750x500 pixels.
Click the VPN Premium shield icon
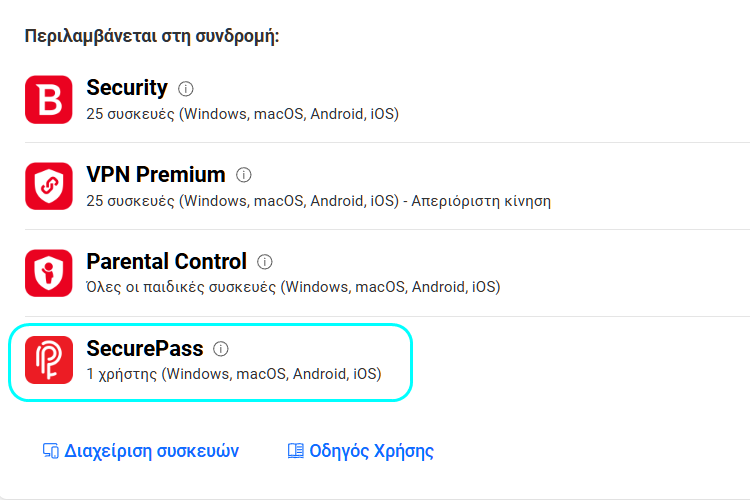pyautogui.click(x=49, y=187)
